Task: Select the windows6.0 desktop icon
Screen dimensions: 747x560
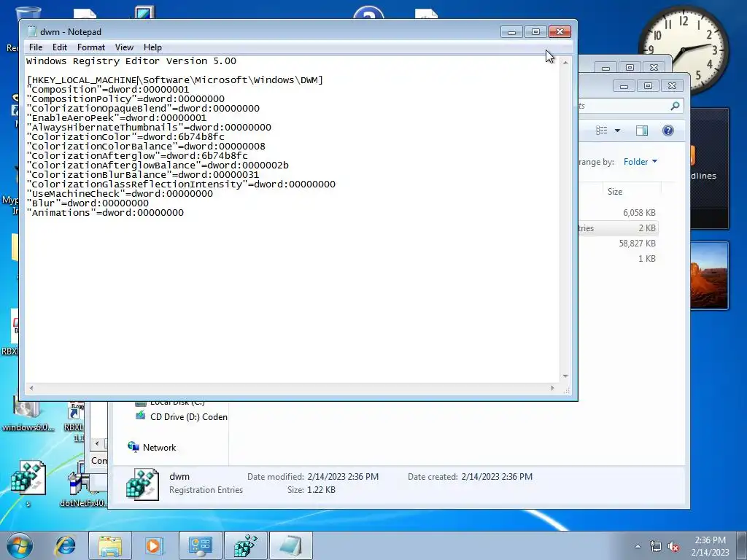Action: point(28,413)
